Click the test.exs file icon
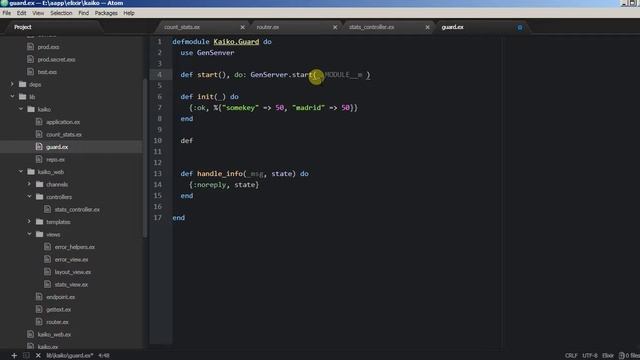Image resolution: width=640 pixels, height=360 pixels. tap(30, 71)
